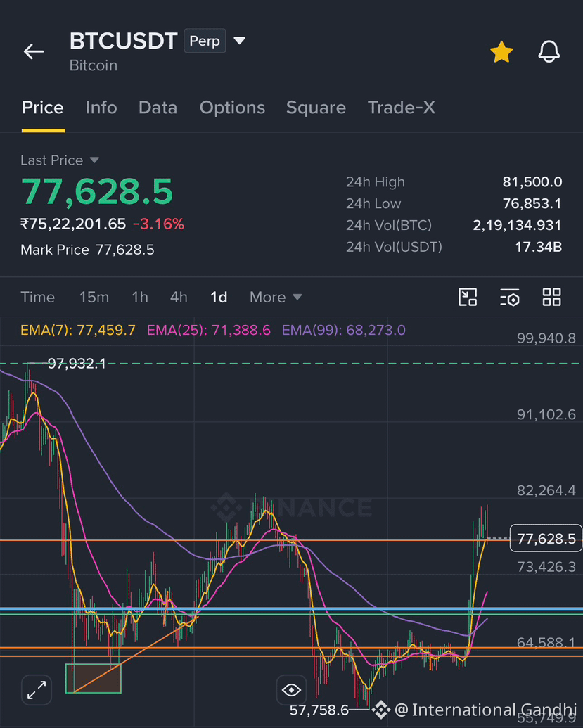Viewport: 583px width, 728px height.
Task: Click the 57,758.6 low price marker
Action: 319,710
